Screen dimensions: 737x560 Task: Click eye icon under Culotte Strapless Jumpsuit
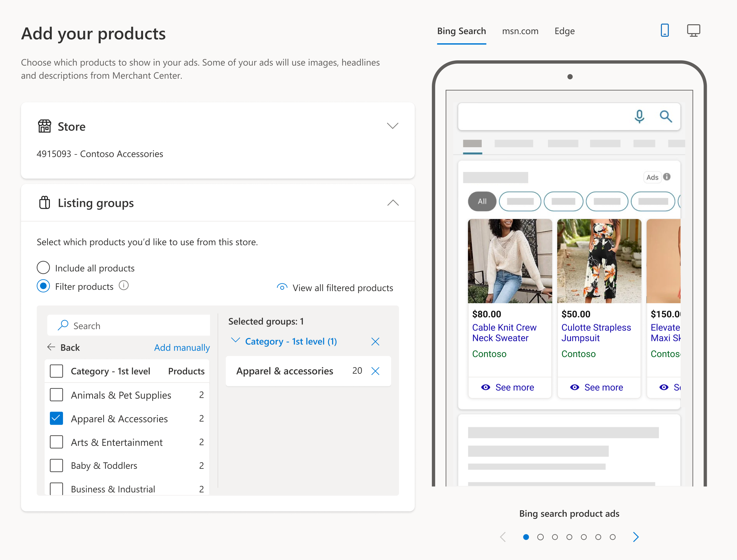coord(575,387)
